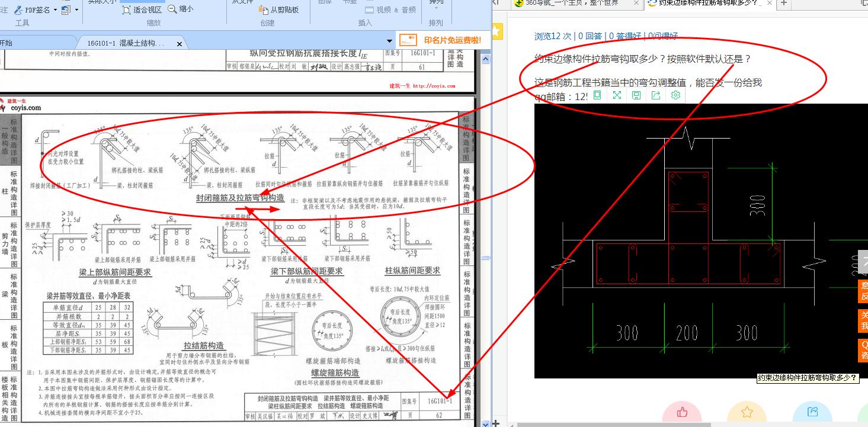Click the coyis.com logo on PDF page
Image resolution: width=868 pixels, height=427 pixels.
(x=20, y=105)
